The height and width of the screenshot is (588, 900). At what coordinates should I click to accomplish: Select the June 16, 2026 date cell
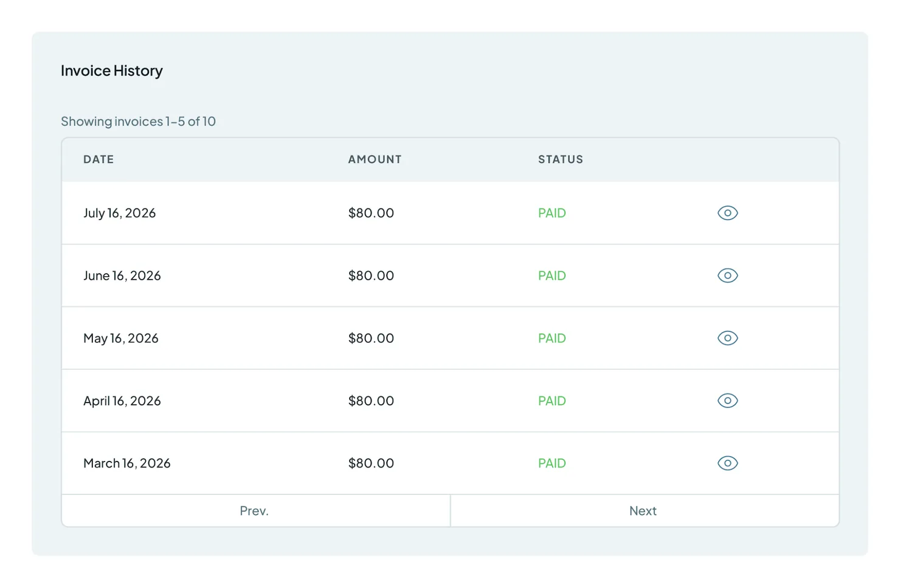coord(122,275)
